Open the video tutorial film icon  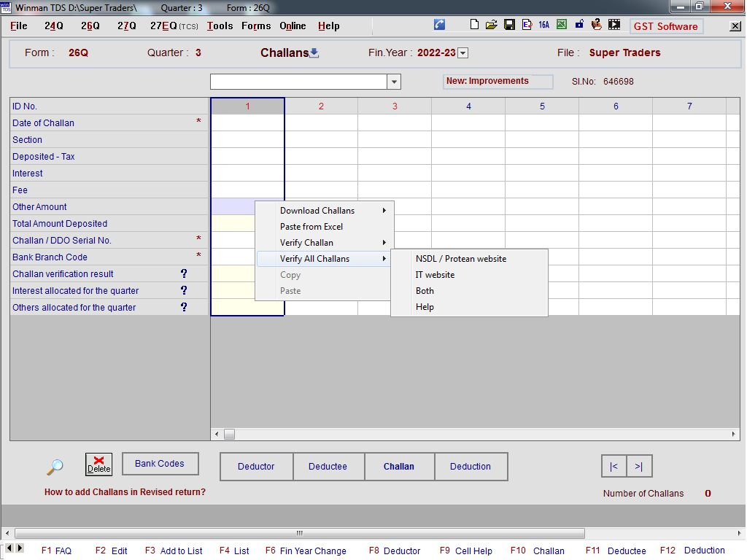(615, 25)
